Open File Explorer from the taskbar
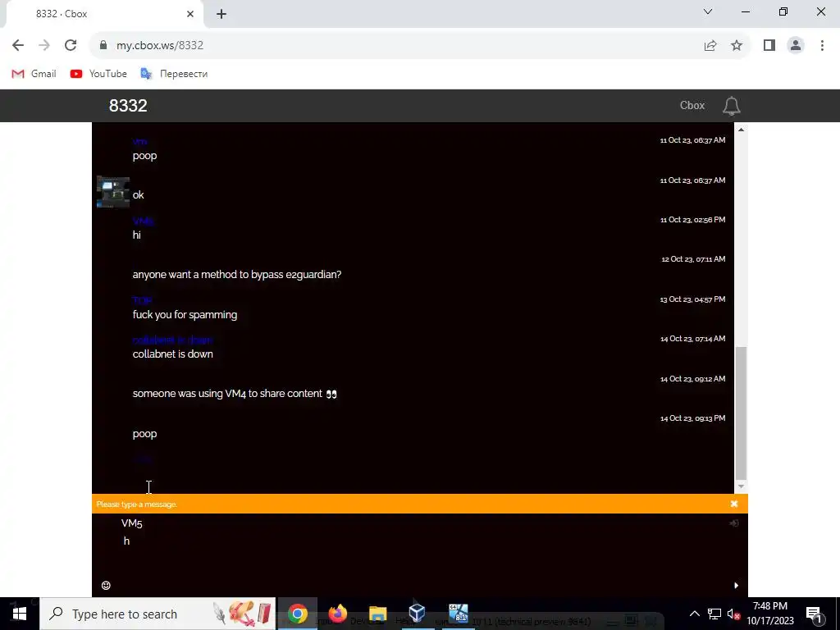This screenshot has width=840, height=630. tap(377, 614)
